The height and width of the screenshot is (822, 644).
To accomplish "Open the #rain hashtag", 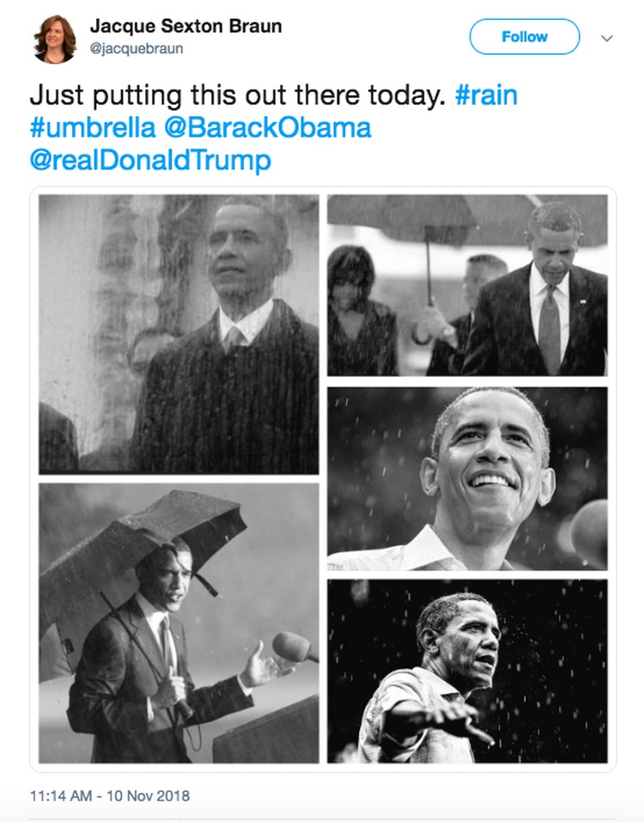I will 486,95.
